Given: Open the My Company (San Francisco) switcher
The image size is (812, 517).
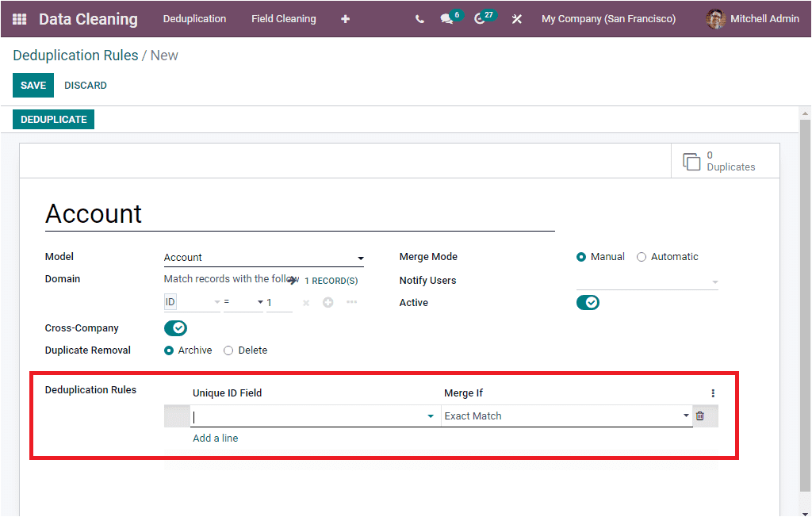Looking at the screenshot, I should [608, 19].
